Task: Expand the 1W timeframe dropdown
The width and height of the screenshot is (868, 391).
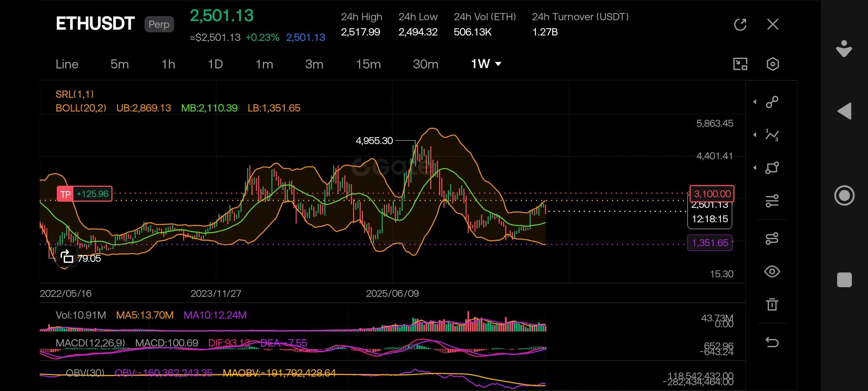Action: coord(486,64)
